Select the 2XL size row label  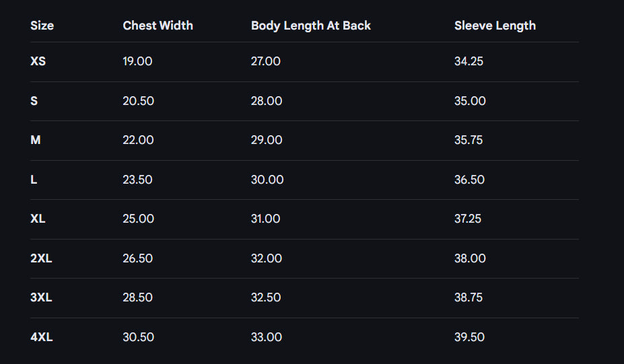(x=41, y=258)
